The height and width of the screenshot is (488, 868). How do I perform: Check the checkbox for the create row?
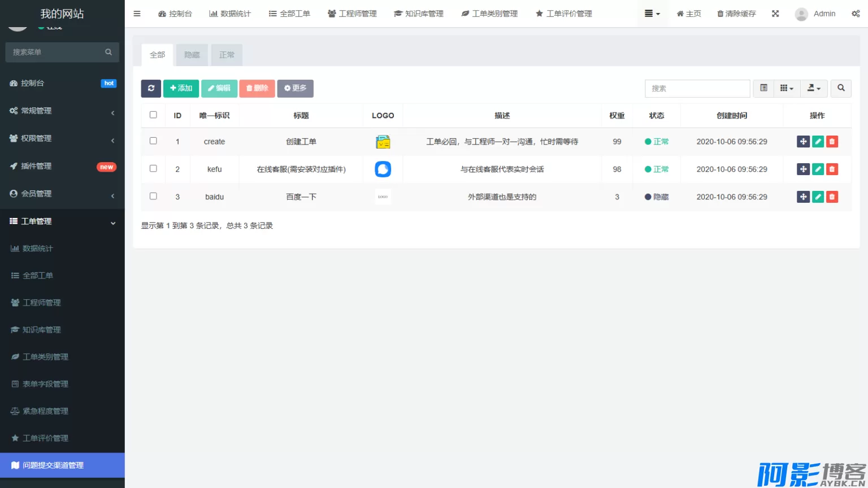tap(153, 141)
